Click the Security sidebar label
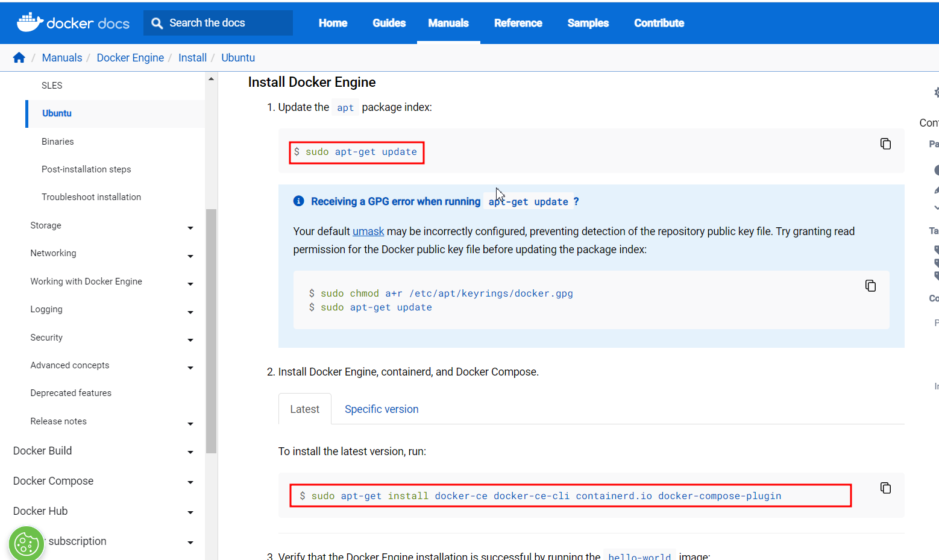Image resolution: width=939 pixels, height=560 pixels. click(46, 338)
